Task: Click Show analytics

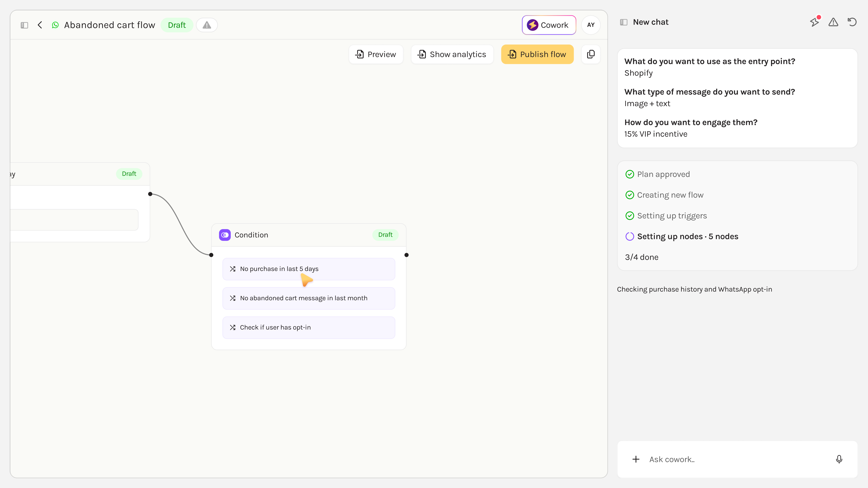Action: point(452,54)
